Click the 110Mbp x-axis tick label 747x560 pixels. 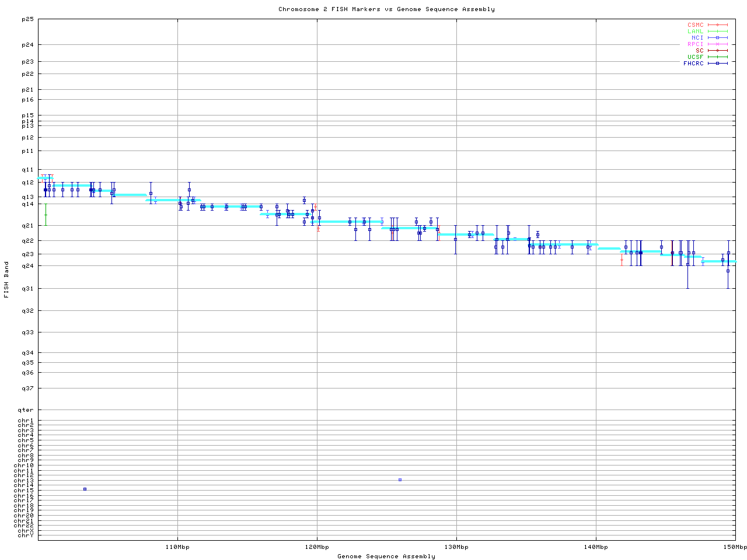177,547
